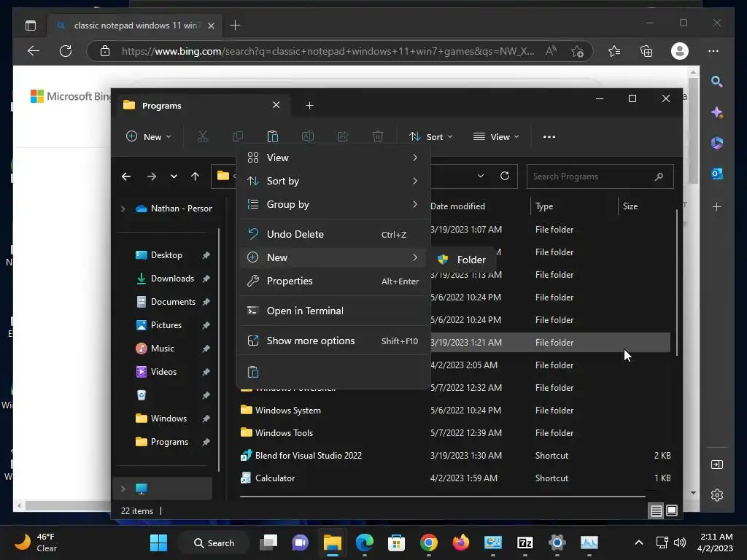Click the Paste clipboard icon in Explorer toolbar
This screenshot has width=747, height=560.
pos(273,136)
